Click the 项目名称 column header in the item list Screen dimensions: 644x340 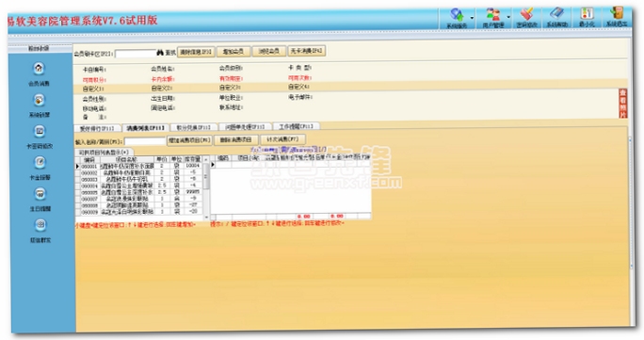[x=126, y=159]
